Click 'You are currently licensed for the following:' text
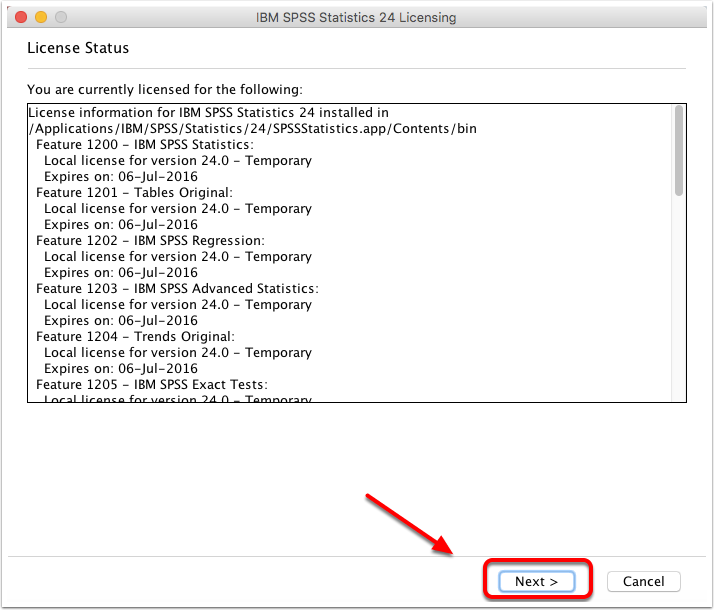This screenshot has height=610, width=714. 165,89
